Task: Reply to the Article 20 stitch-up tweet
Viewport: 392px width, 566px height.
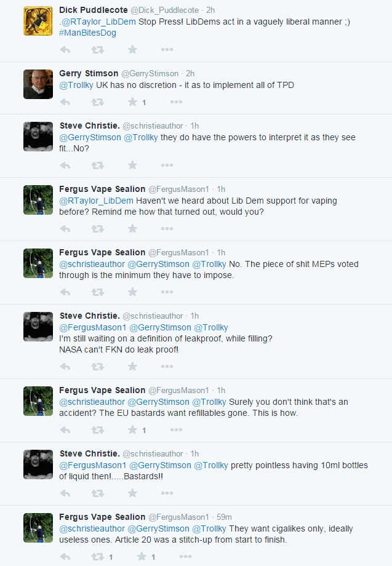Action: 65,557
